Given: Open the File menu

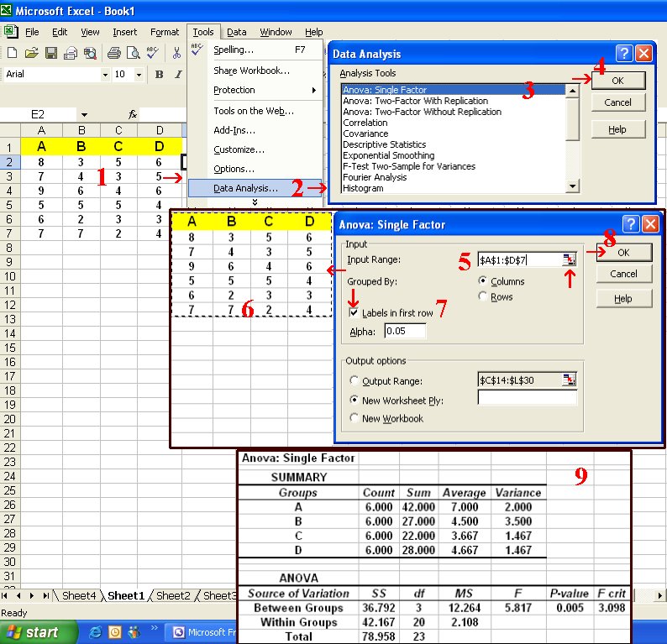Looking at the screenshot, I should click(x=32, y=32).
